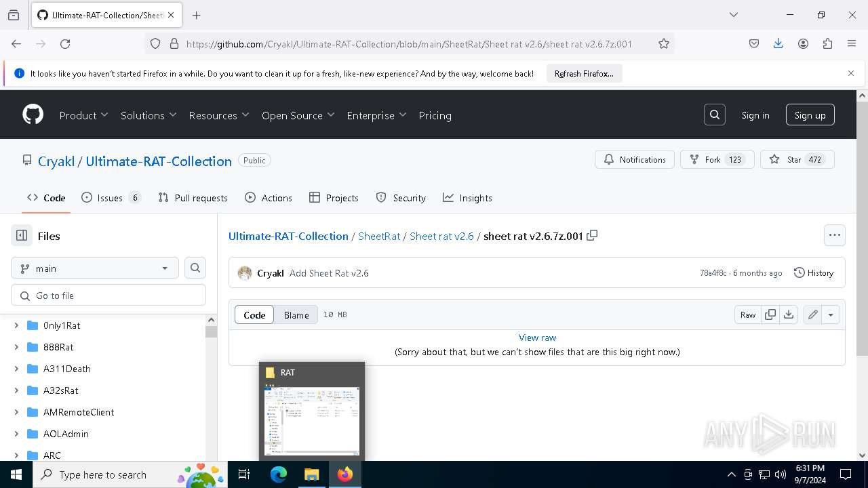Open Cryakl's avatar image

tap(245, 273)
